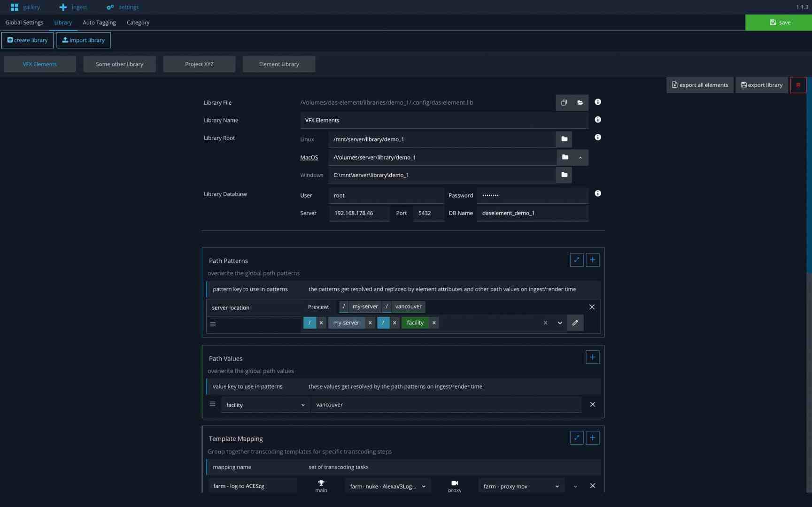This screenshot has width=812, height=507.
Task: Expand Template Mapping panel to fullscreen
Action: (576, 438)
